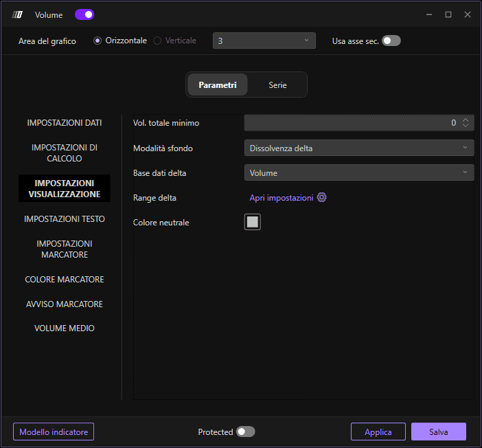Open the Modalità sfondo dropdown

(359, 148)
